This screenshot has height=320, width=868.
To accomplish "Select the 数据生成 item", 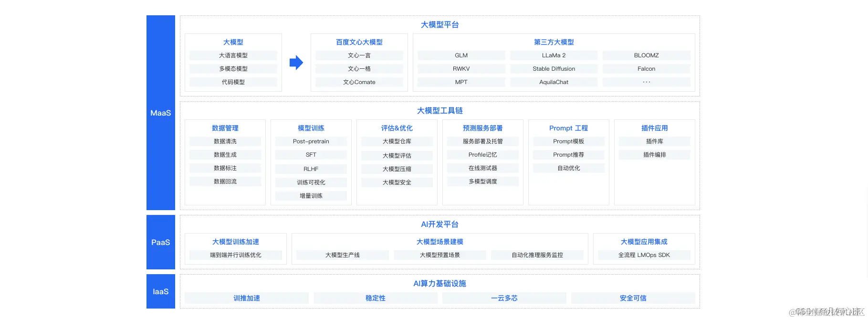I will click(225, 155).
